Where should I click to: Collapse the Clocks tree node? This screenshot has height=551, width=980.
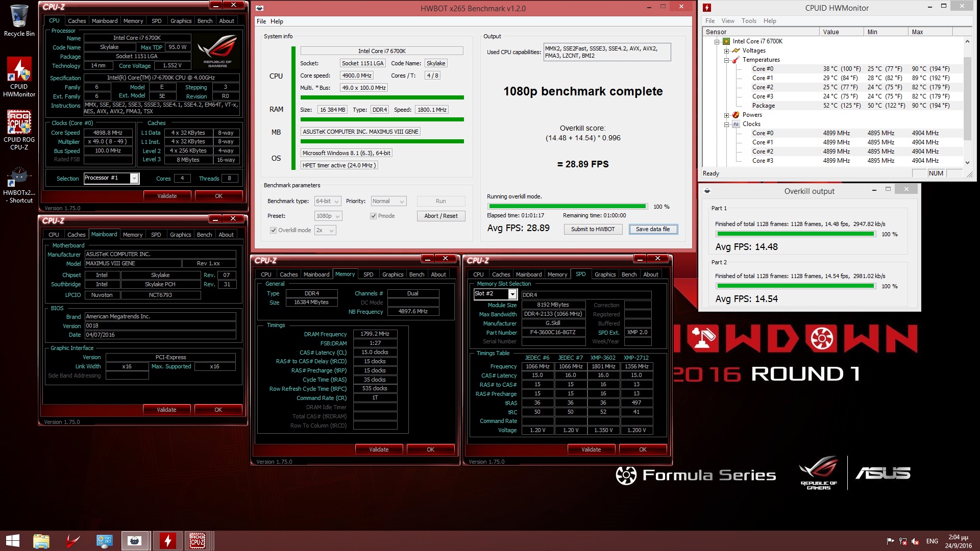[726, 124]
